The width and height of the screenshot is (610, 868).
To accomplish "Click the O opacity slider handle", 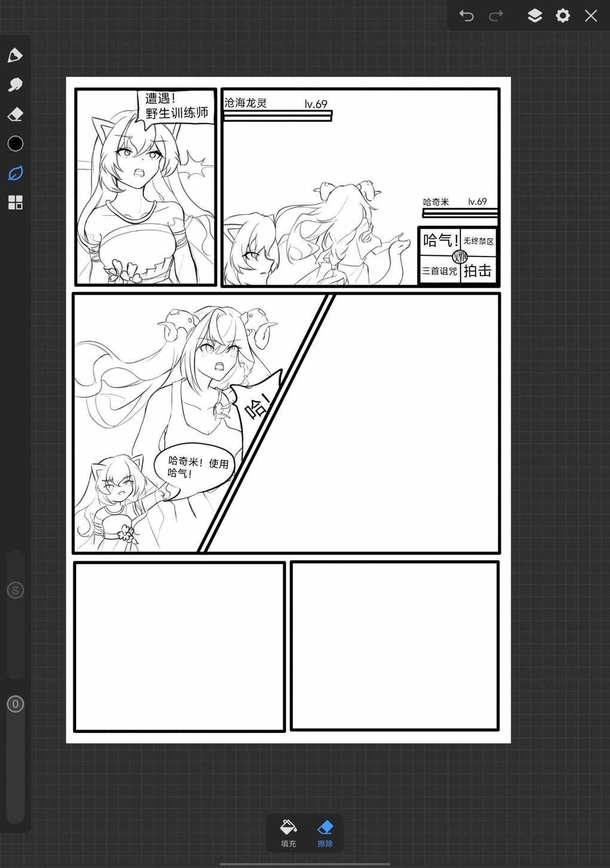I will (x=16, y=704).
